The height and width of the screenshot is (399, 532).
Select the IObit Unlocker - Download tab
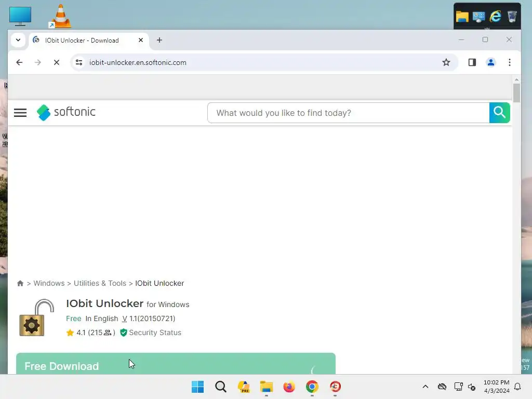(89, 41)
